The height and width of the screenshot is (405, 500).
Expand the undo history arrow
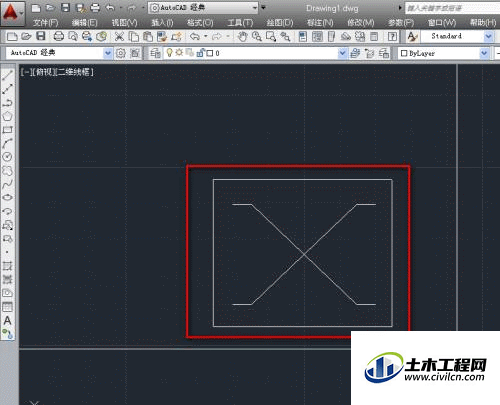point(206,36)
